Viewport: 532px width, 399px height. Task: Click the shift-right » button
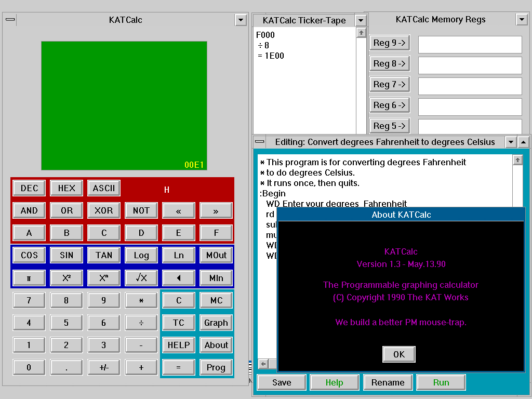click(216, 211)
